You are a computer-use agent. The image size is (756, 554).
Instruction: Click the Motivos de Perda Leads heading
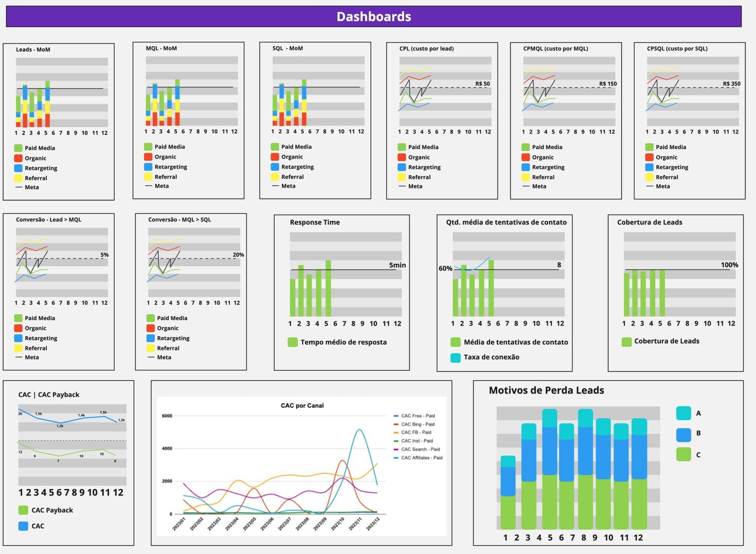[546, 390]
